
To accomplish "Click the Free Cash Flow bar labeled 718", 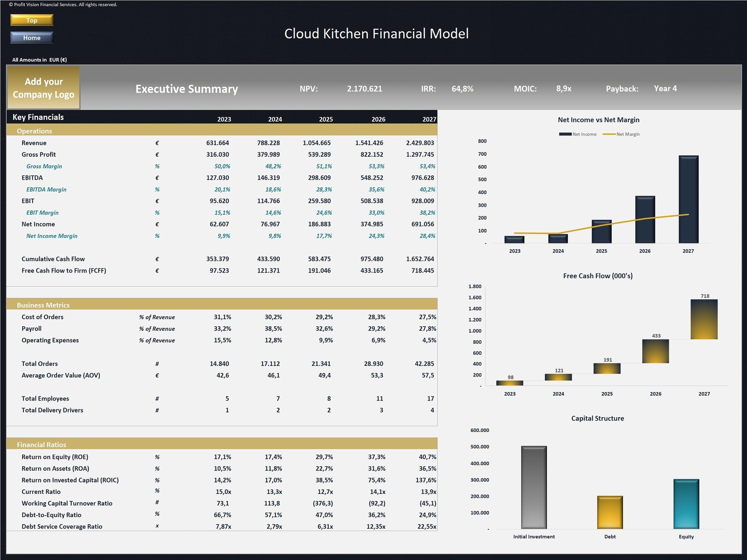I will 704,319.
